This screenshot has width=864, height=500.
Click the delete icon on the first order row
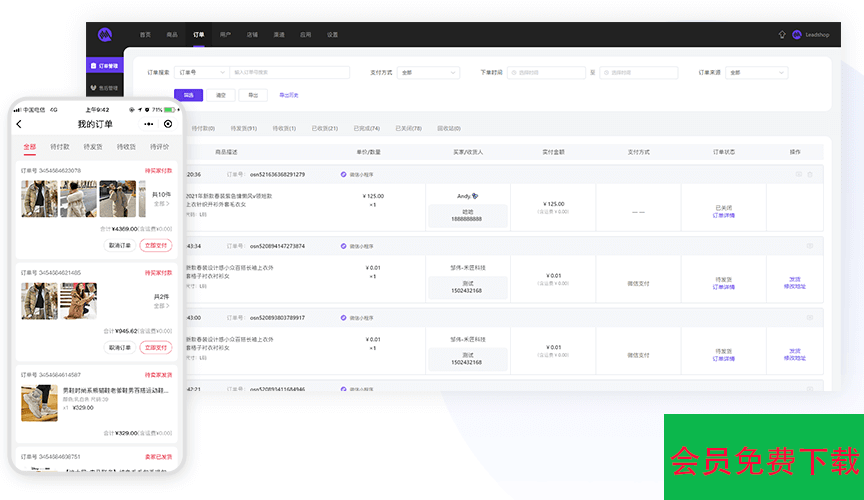click(x=810, y=174)
